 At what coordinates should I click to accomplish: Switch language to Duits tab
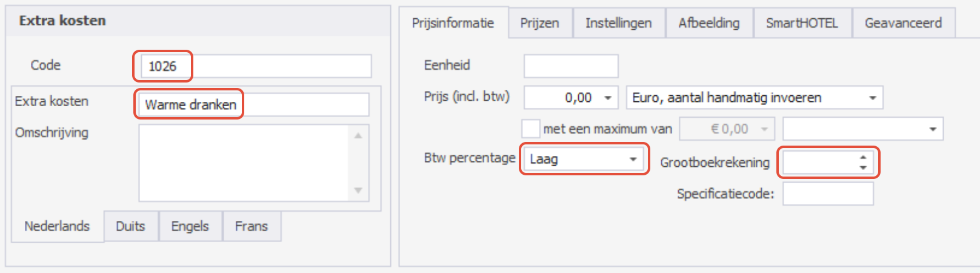(x=130, y=226)
